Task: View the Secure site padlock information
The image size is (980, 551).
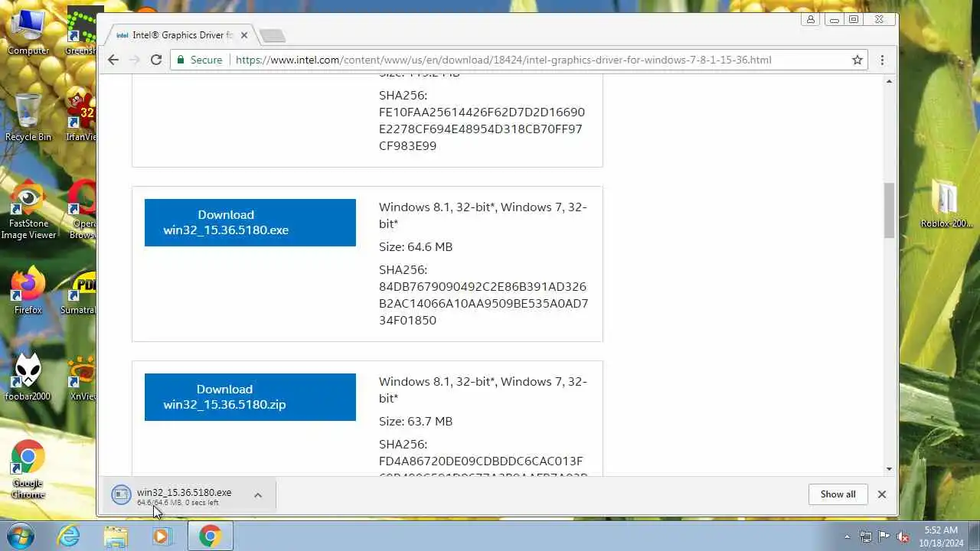Action: click(x=199, y=60)
